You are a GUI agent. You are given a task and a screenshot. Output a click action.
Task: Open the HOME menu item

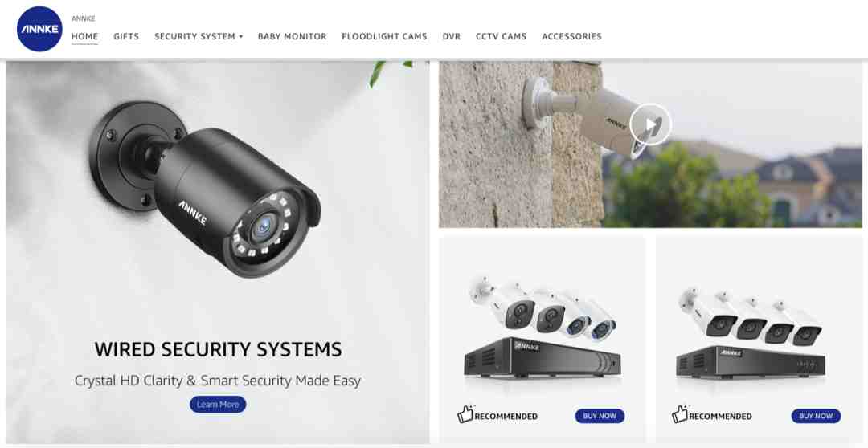point(84,36)
